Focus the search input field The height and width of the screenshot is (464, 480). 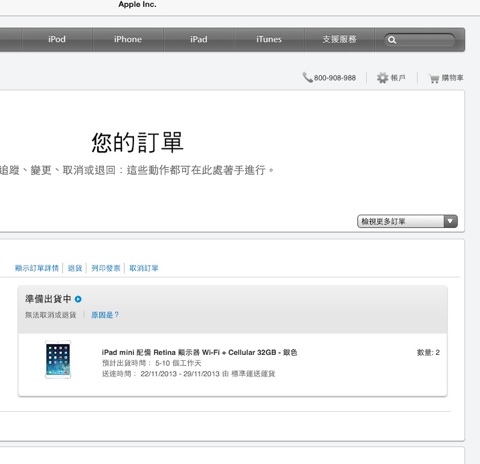coord(420,40)
